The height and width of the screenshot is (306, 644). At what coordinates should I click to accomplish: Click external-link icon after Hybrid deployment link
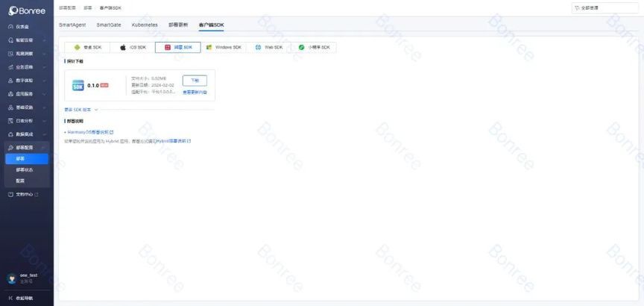[x=189, y=140]
